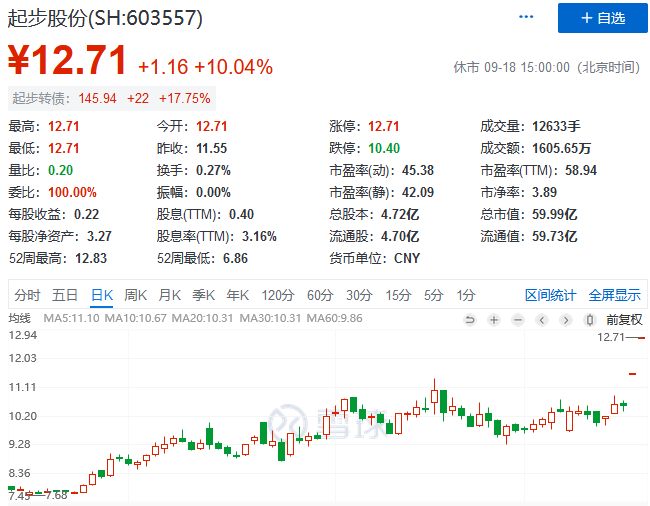Move chart right with the right chevron

point(566,320)
